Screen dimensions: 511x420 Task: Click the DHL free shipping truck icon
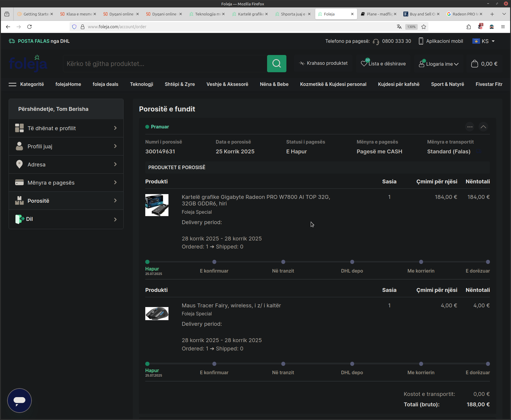pyautogui.click(x=12, y=41)
